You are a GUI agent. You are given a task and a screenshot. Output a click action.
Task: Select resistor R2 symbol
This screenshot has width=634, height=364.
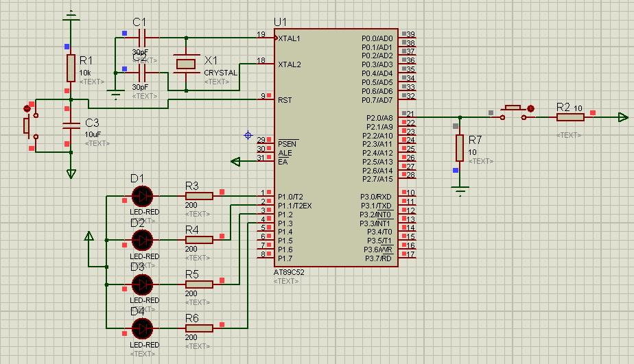(570, 117)
